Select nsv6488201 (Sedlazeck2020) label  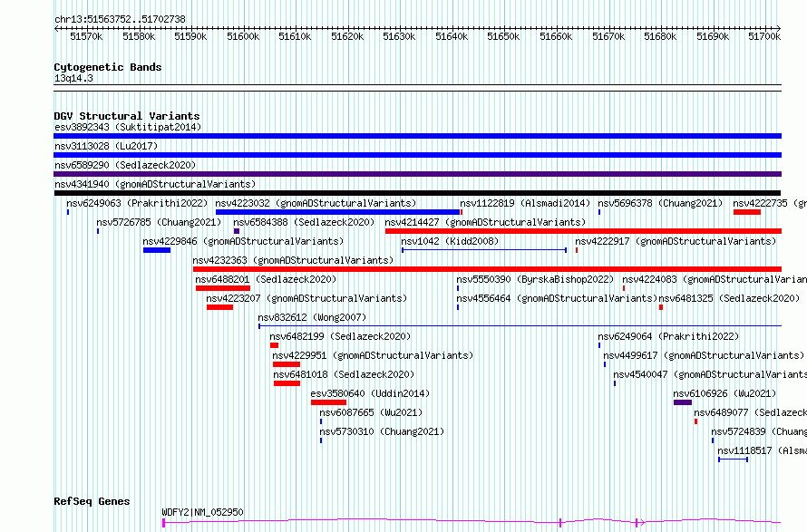(x=266, y=279)
